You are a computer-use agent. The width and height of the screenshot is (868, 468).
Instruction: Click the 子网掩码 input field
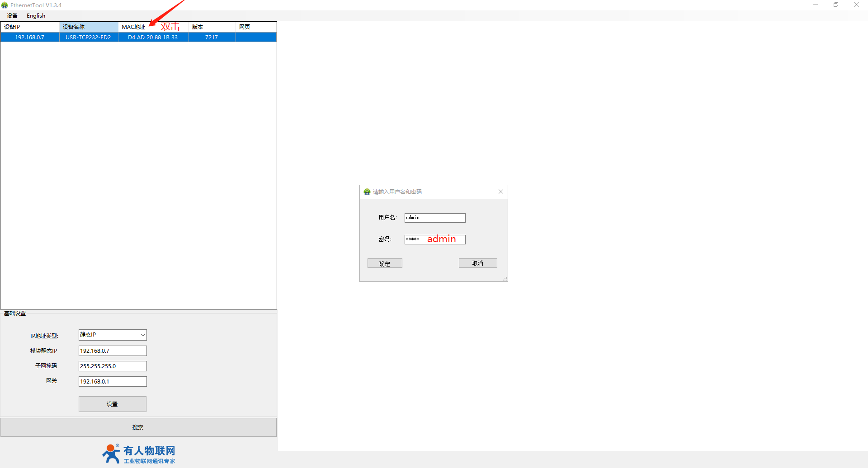coord(113,366)
